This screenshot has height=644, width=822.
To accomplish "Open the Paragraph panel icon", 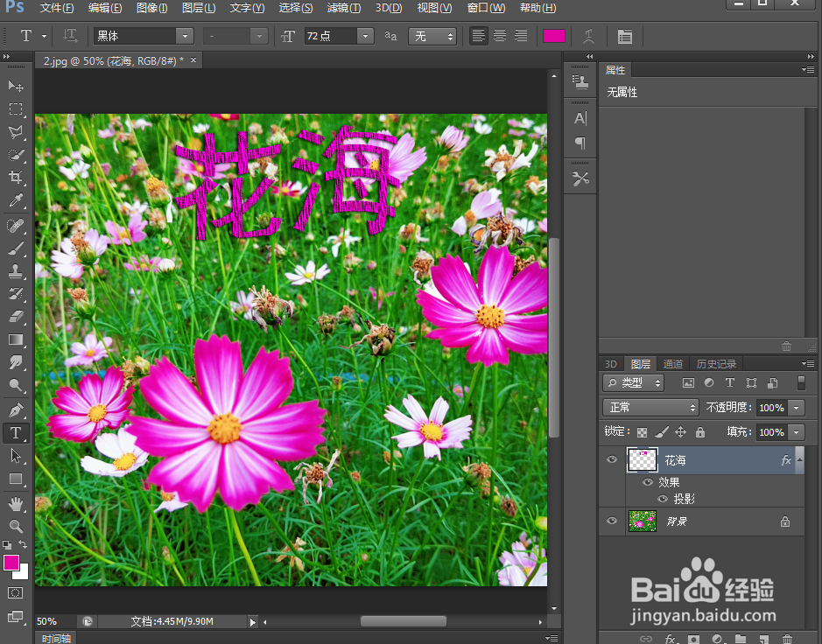I will point(580,143).
